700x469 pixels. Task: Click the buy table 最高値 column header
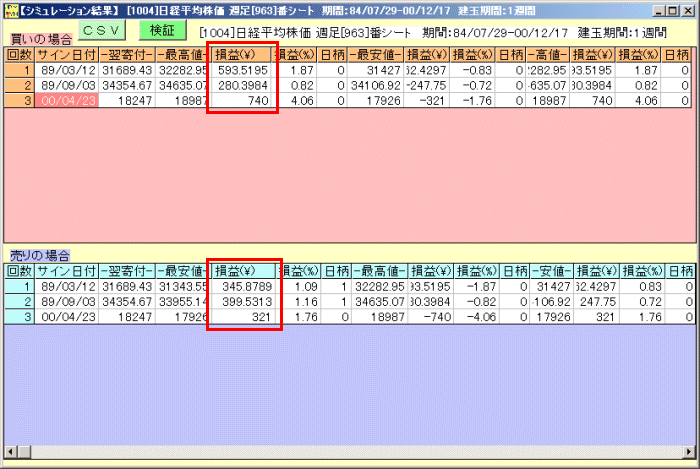182,55
